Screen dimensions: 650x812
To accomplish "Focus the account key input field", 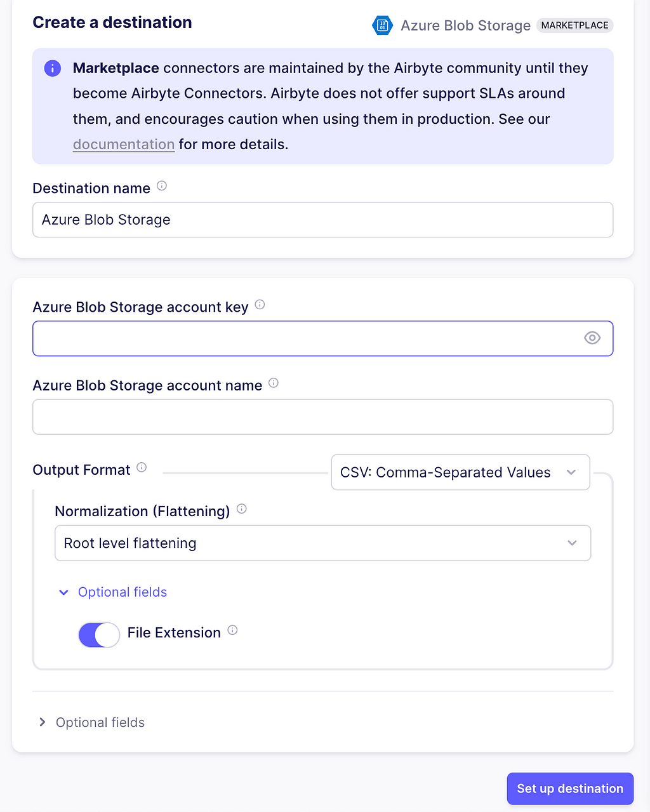I will [x=307, y=338].
